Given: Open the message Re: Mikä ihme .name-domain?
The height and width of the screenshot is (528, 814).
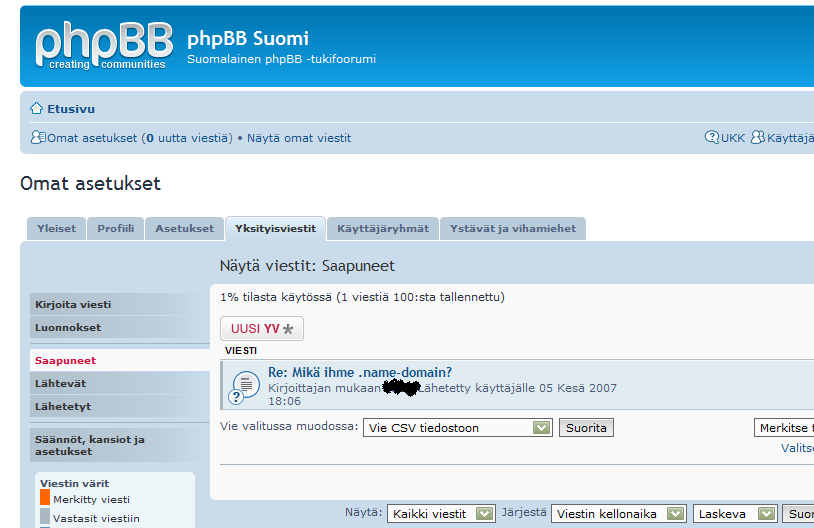Looking at the screenshot, I should pyautogui.click(x=359, y=373).
